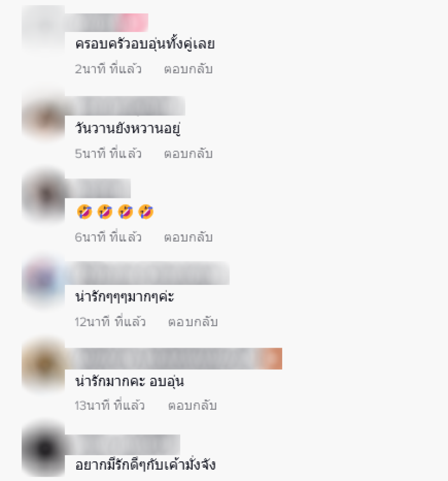448x481 pixels.
Task: Open dark avatar of last commenter
Action: pyautogui.click(x=43, y=450)
